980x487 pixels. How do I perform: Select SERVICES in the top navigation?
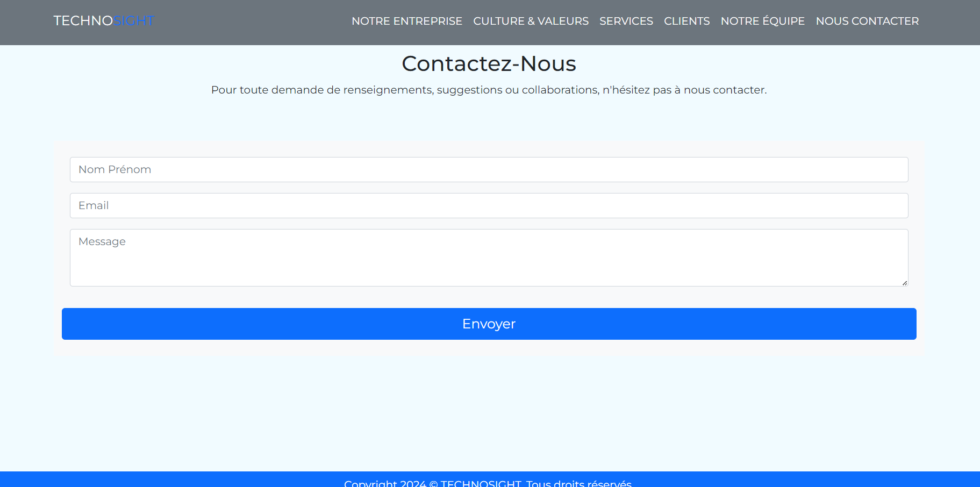[626, 21]
